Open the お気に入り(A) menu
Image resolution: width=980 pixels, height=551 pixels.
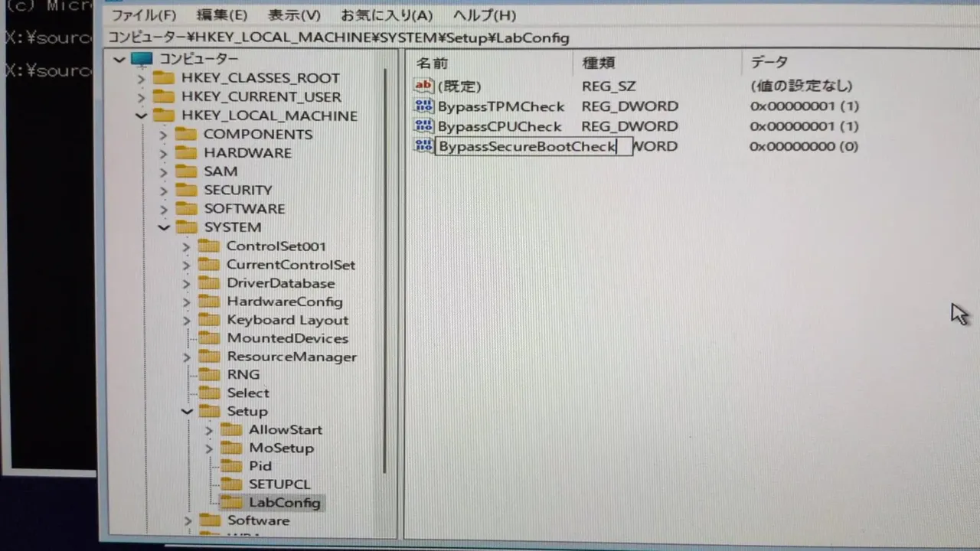[387, 15]
